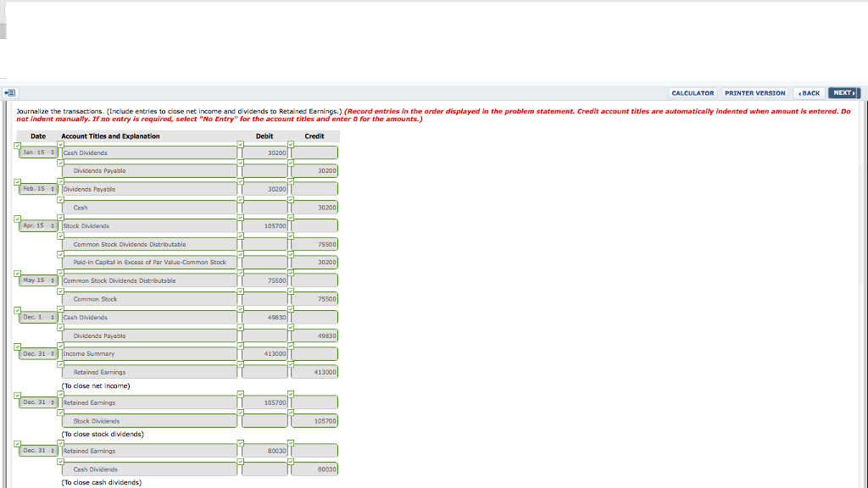Open the Dec. 1 date dropdown
The height and width of the screenshot is (488, 868).
[37, 317]
